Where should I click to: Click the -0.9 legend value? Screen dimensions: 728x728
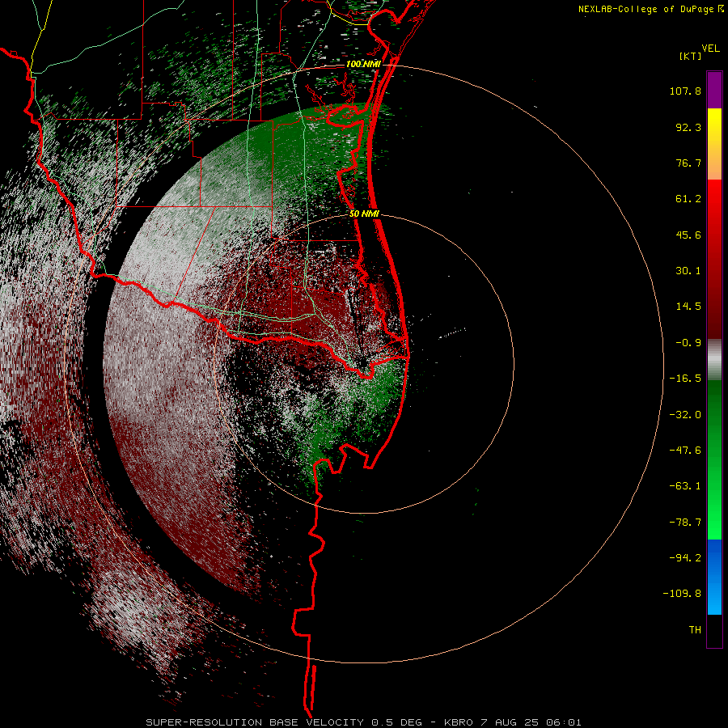pyautogui.click(x=688, y=343)
